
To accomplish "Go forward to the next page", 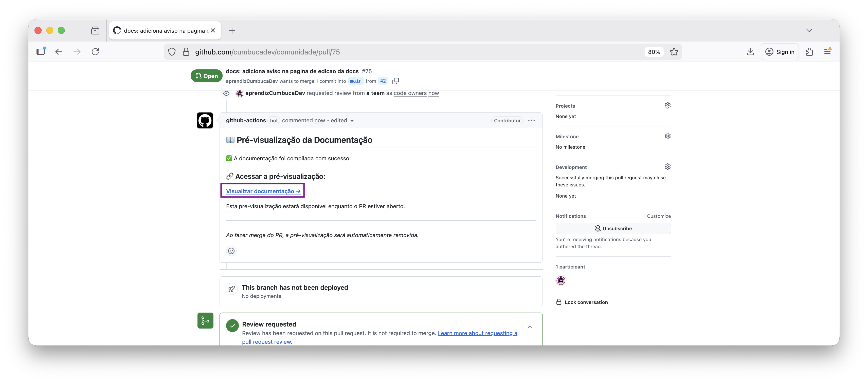I will pos(77,51).
